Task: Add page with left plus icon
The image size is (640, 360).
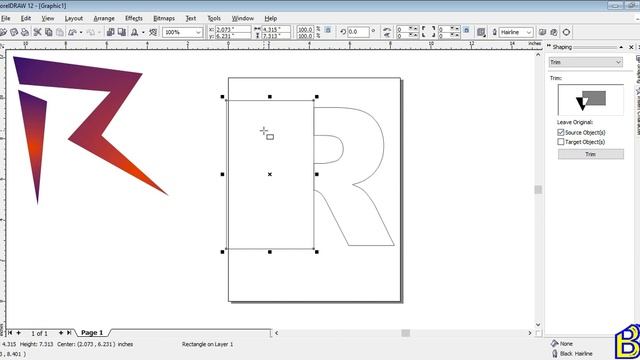Action: tap(18, 333)
